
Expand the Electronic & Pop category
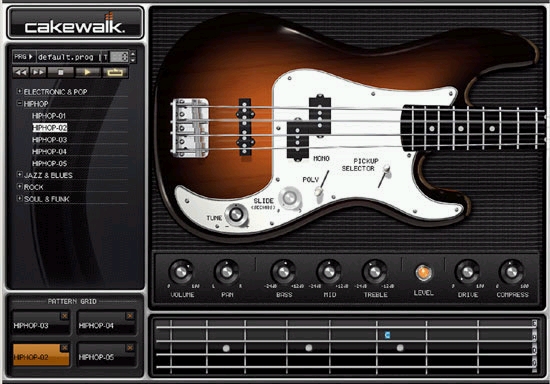[20, 91]
